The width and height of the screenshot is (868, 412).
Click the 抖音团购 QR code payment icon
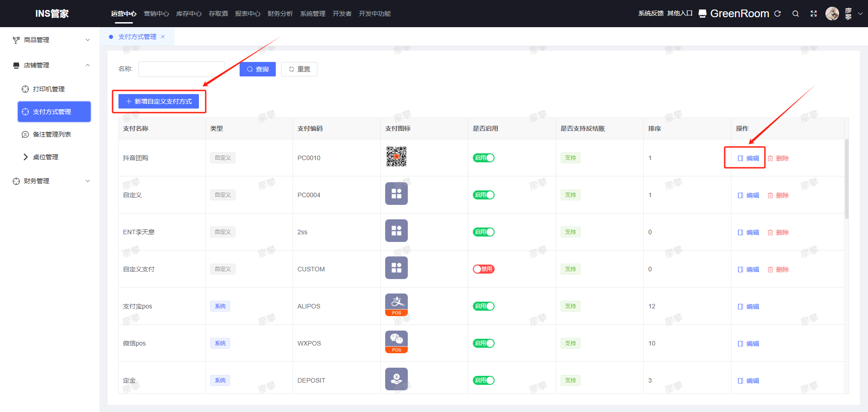tap(396, 156)
